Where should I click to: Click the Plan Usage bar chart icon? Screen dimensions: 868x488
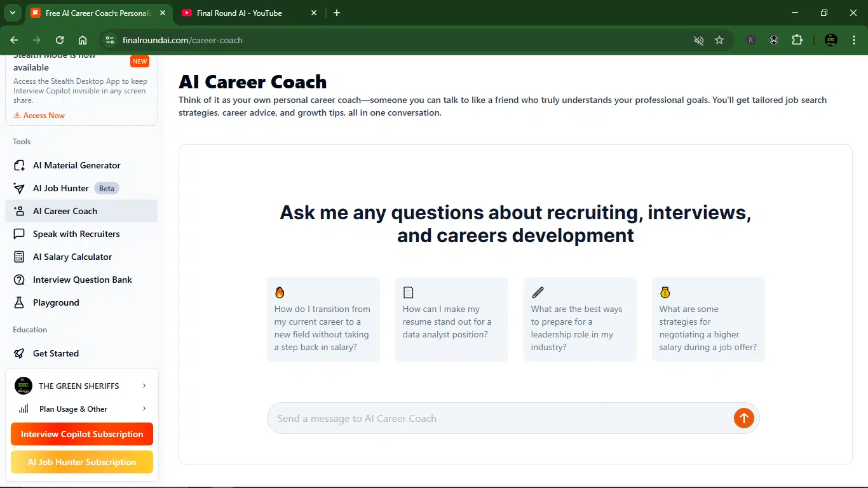(x=24, y=409)
